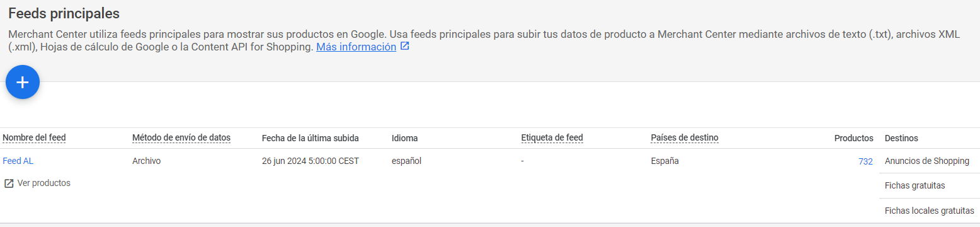Open the 732 products count link
980x227 pixels.
click(x=865, y=161)
